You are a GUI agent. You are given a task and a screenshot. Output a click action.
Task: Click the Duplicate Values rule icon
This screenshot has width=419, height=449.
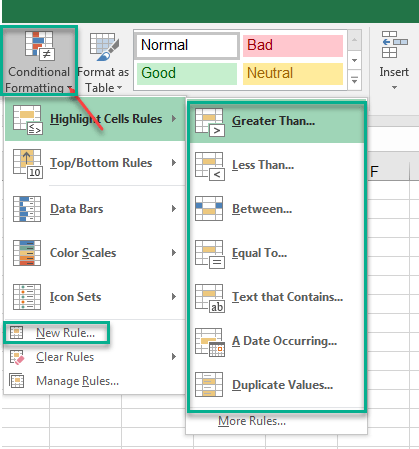click(x=209, y=384)
